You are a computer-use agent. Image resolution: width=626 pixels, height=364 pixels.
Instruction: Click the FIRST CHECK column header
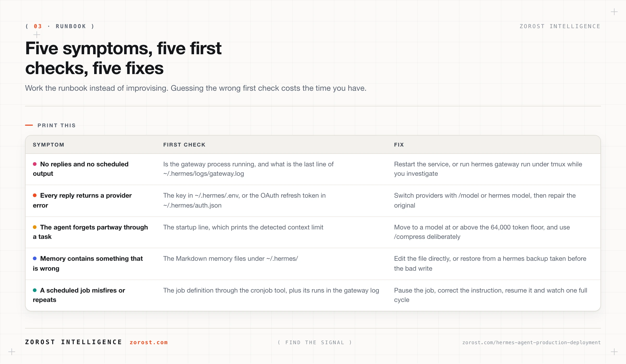(184, 145)
